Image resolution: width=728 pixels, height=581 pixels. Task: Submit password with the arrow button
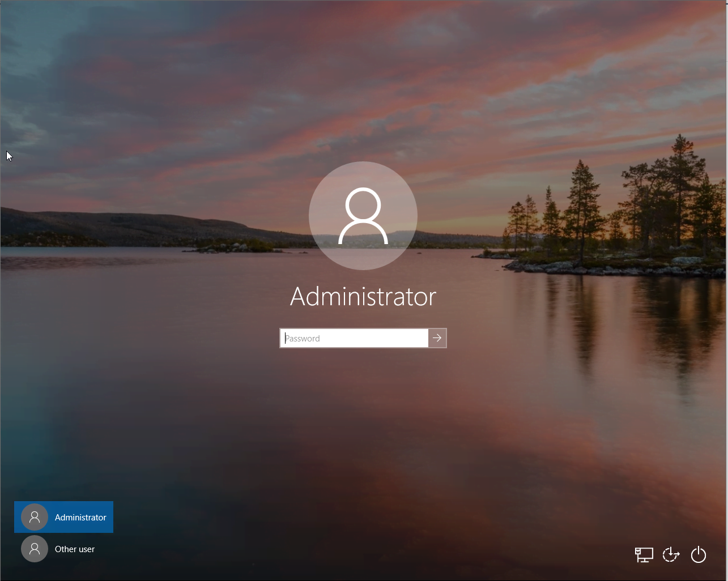pyautogui.click(x=437, y=338)
